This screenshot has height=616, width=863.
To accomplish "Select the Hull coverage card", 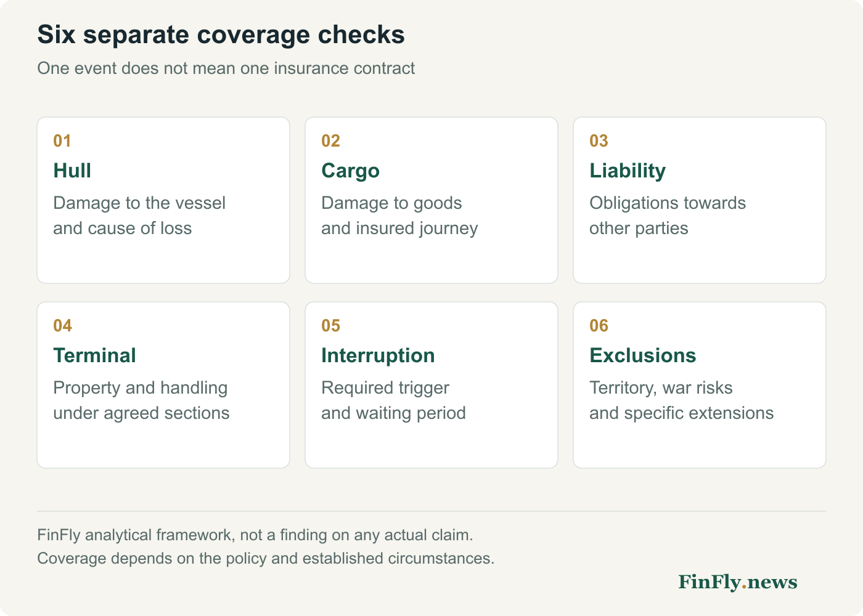I will click(x=163, y=200).
